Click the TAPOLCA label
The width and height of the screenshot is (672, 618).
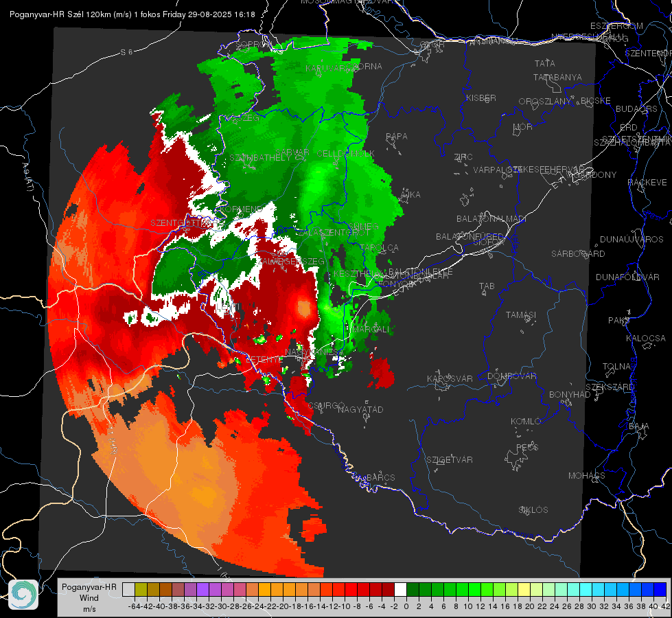point(380,248)
